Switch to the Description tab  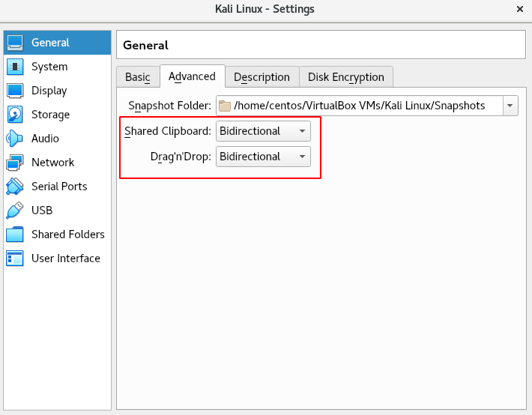262,77
